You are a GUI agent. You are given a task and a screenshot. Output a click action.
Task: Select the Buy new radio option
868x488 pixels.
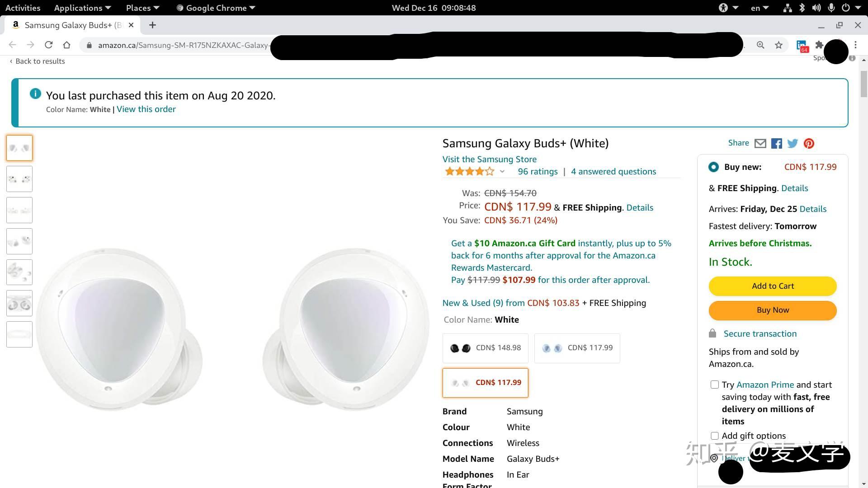713,167
